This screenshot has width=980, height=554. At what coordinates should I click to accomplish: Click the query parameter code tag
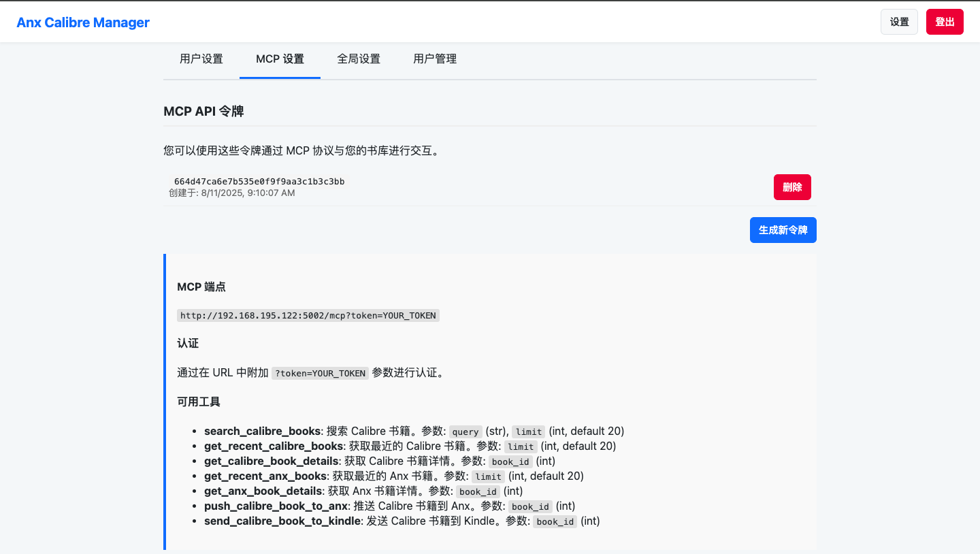[x=465, y=432]
